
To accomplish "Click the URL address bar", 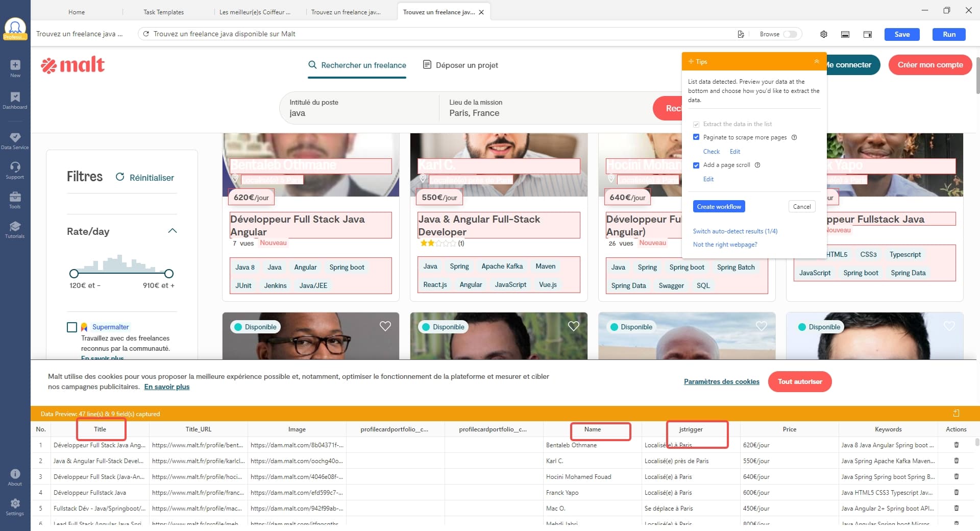I will [439, 34].
